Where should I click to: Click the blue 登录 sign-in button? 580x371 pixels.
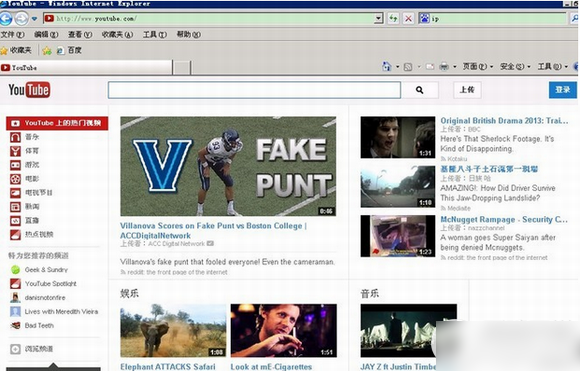pyautogui.click(x=563, y=90)
